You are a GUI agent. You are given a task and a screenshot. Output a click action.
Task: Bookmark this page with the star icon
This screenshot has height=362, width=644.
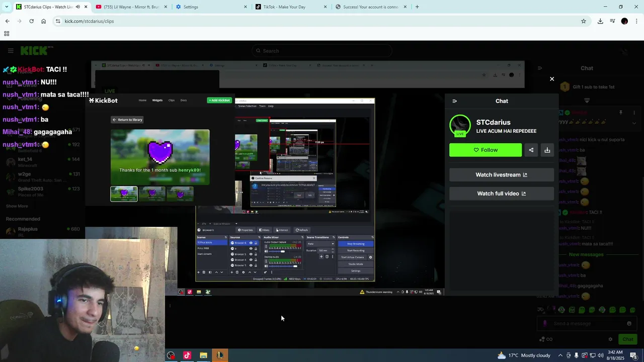(x=584, y=21)
